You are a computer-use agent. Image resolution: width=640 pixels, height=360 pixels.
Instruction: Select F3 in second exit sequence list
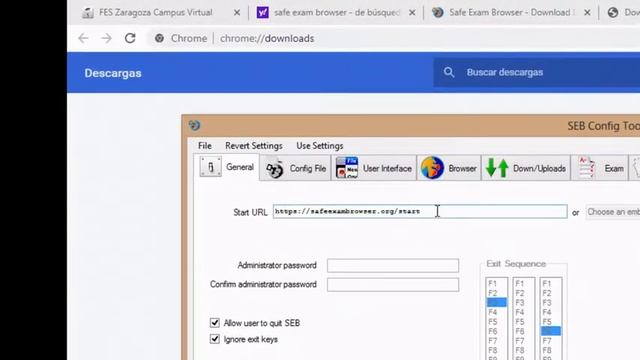[x=523, y=302]
